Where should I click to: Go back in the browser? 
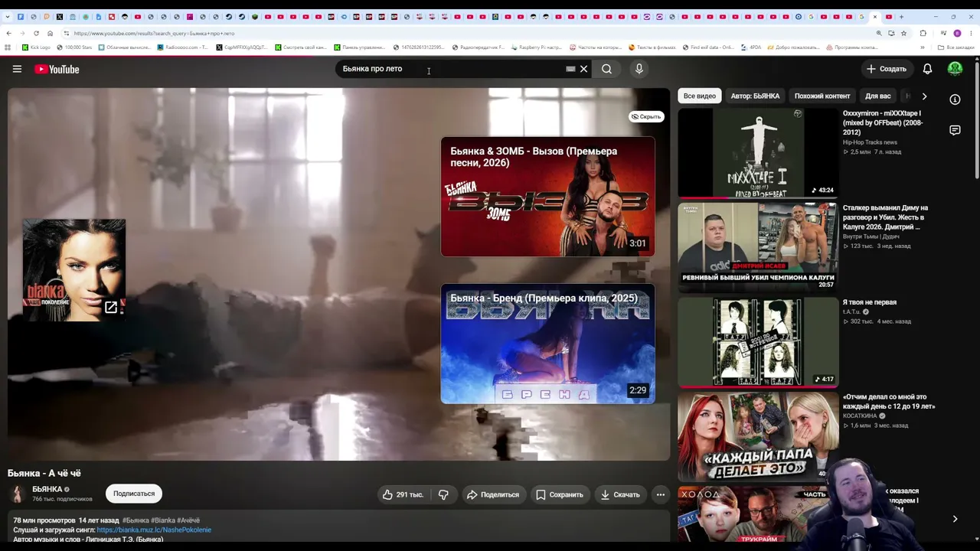(8, 33)
